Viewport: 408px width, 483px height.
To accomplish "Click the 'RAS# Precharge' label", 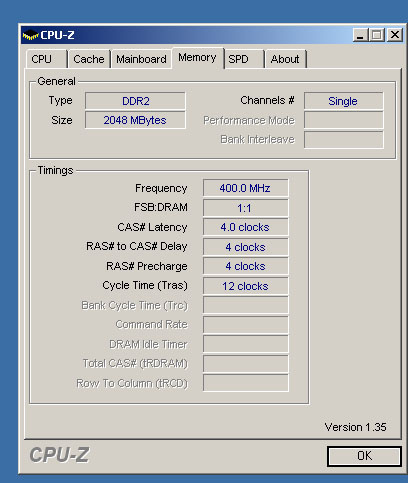I will pos(147,266).
